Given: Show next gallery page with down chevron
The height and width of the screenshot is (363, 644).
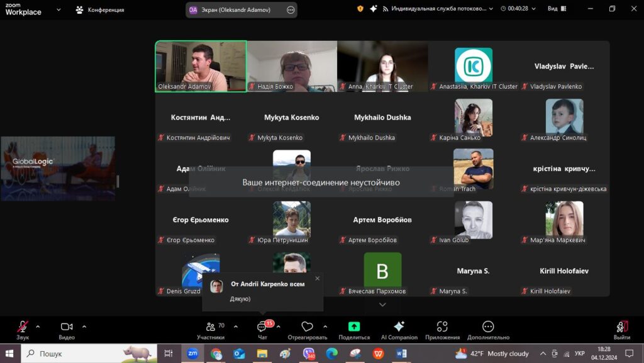Looking at the screenshot, I should 382,304.
